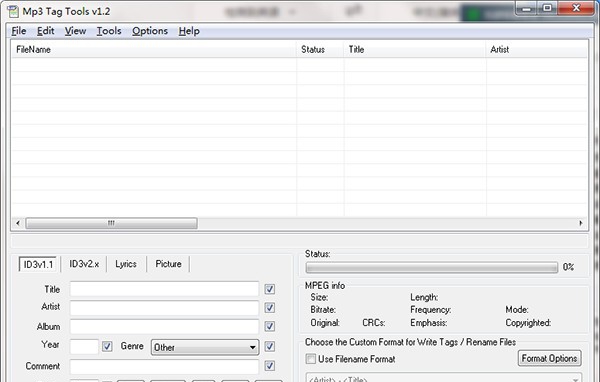
Task: Click the Comment input field
Action: pos(165,366)
